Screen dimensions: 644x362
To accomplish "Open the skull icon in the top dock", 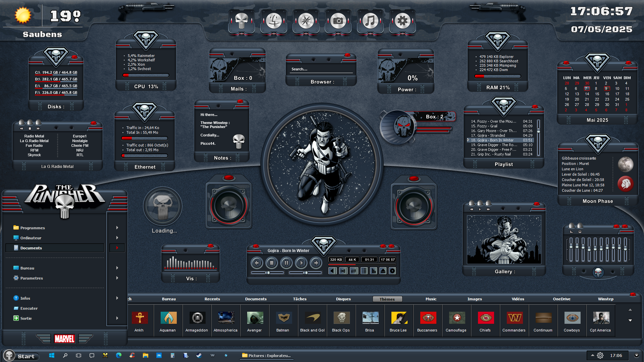I will 241,21.
